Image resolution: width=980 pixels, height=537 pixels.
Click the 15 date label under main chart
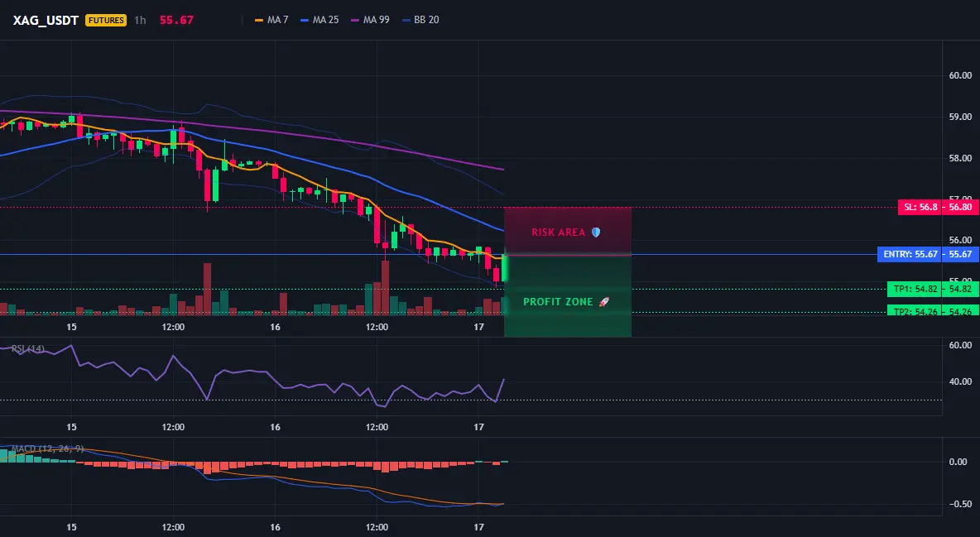tap(71, 327)
